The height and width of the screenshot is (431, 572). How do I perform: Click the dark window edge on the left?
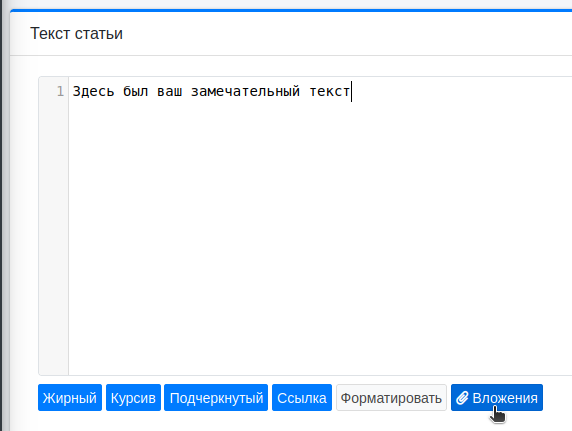pyautogui.click(x=3, y=215)
